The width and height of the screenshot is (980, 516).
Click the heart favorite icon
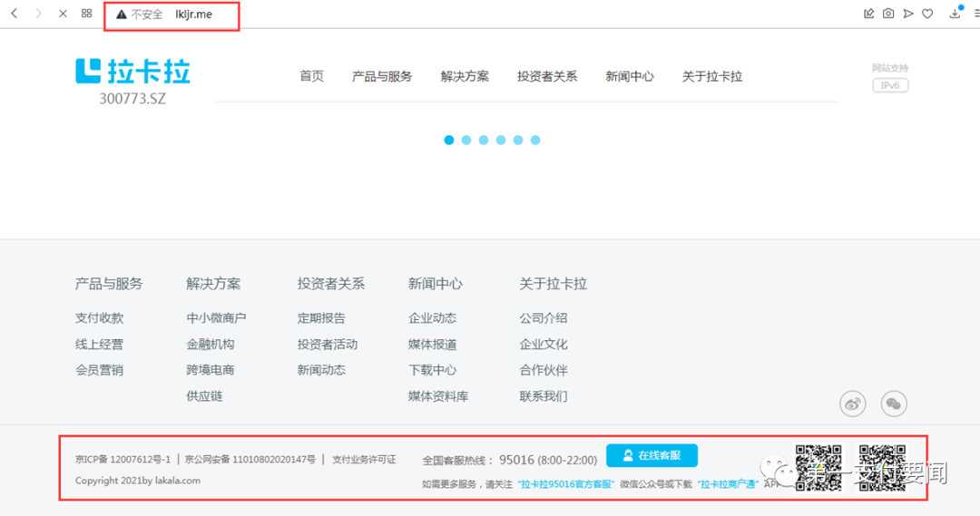coord(927,14)
